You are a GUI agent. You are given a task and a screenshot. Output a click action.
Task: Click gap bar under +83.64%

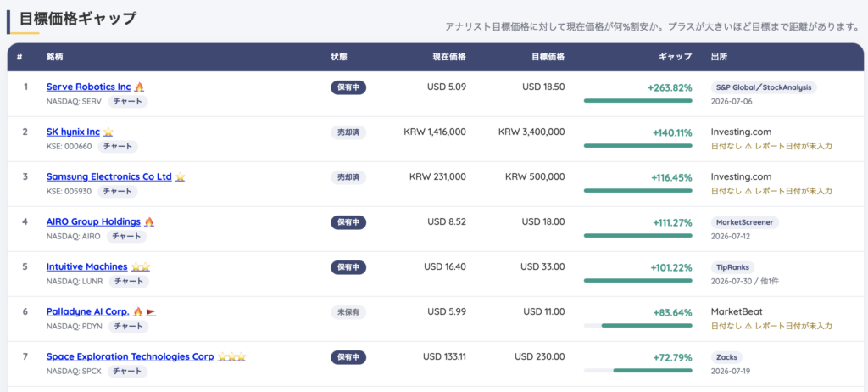637,326
